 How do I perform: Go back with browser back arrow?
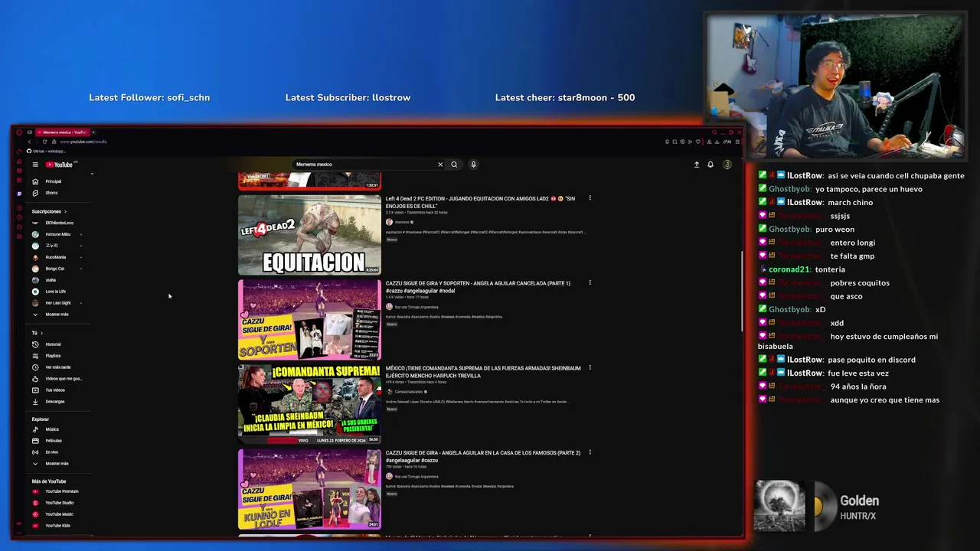(29, 142)
